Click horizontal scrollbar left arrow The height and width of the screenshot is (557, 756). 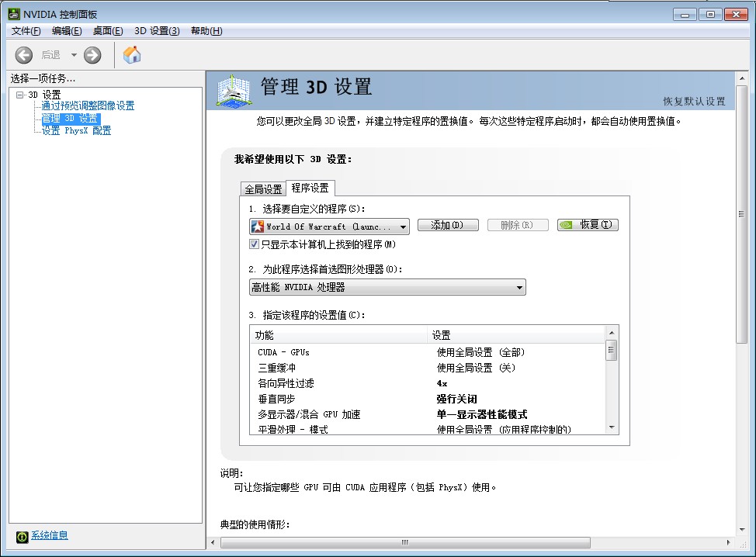[213, 542]
